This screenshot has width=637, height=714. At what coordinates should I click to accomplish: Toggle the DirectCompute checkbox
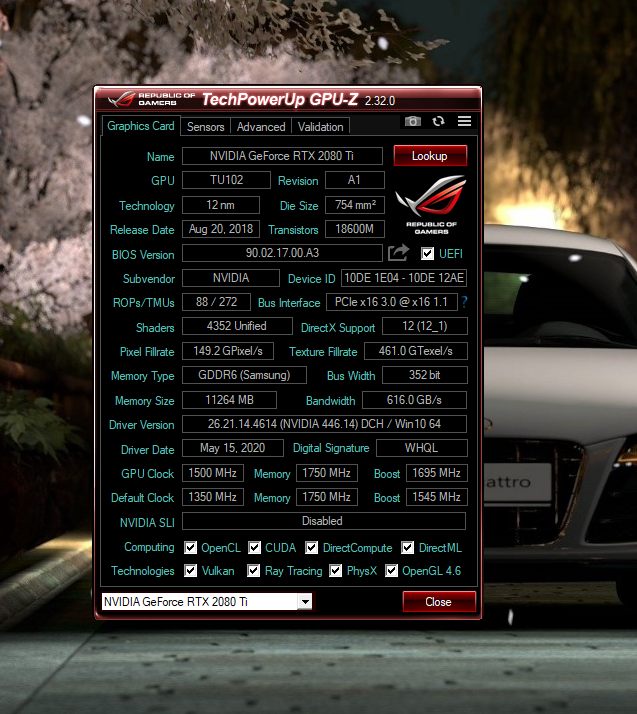point(311,547)
